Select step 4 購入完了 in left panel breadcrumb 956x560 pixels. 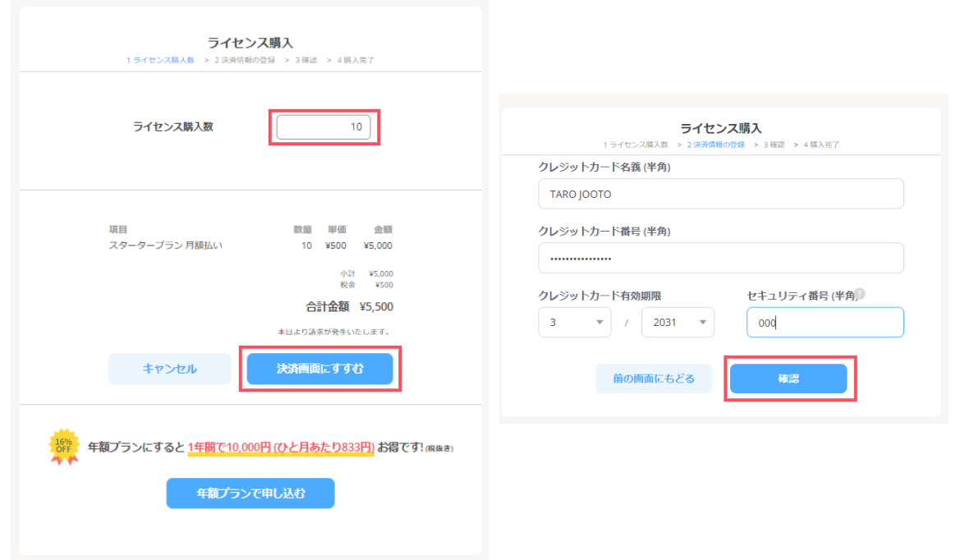[356, 60]
